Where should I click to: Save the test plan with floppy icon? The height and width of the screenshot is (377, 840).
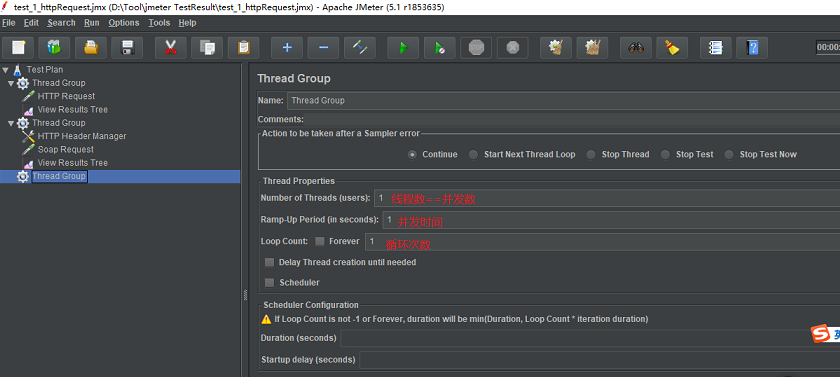click(x=127, y=48)
